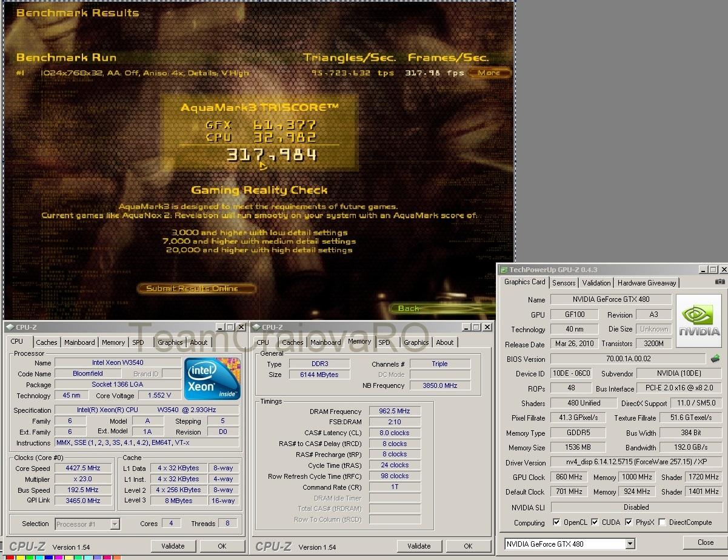Screen dimensions: 728x560
Task: Click the NVIDIA logo in GPU-Z
Action: tap(699, 321)
